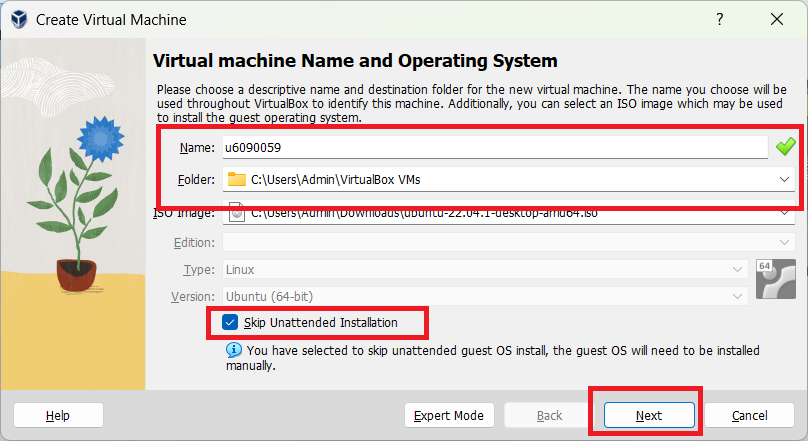
Task: Click the manual install info message text
Action: [493, 358]
